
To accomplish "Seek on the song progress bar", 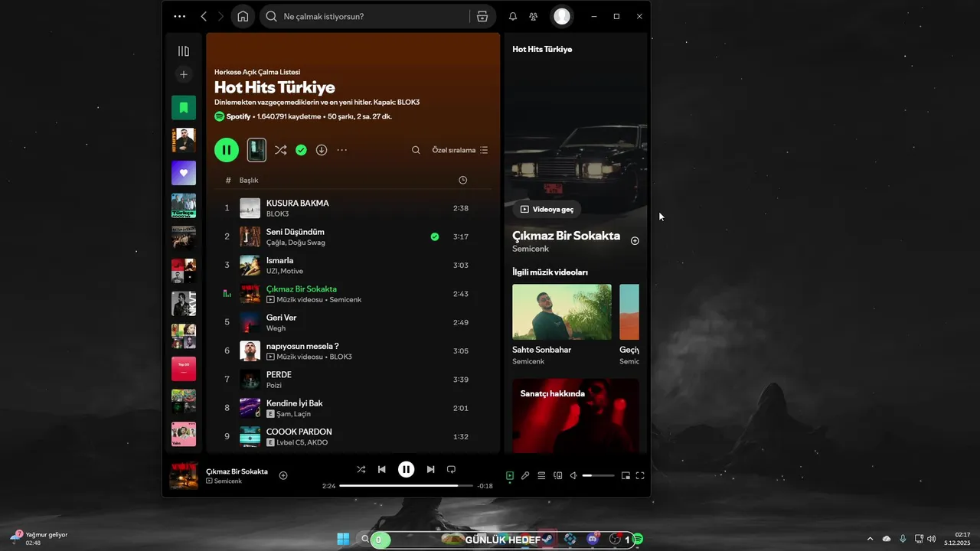I will tap(407, 486).
